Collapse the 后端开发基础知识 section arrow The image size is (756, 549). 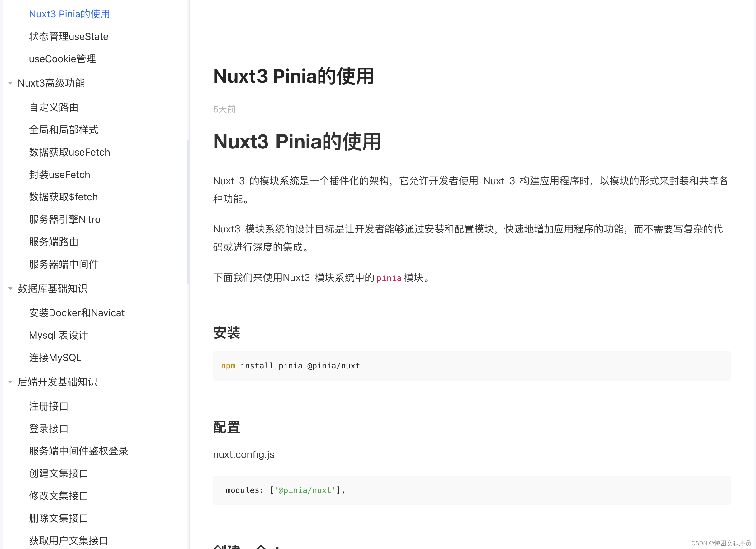click(10, 382)
